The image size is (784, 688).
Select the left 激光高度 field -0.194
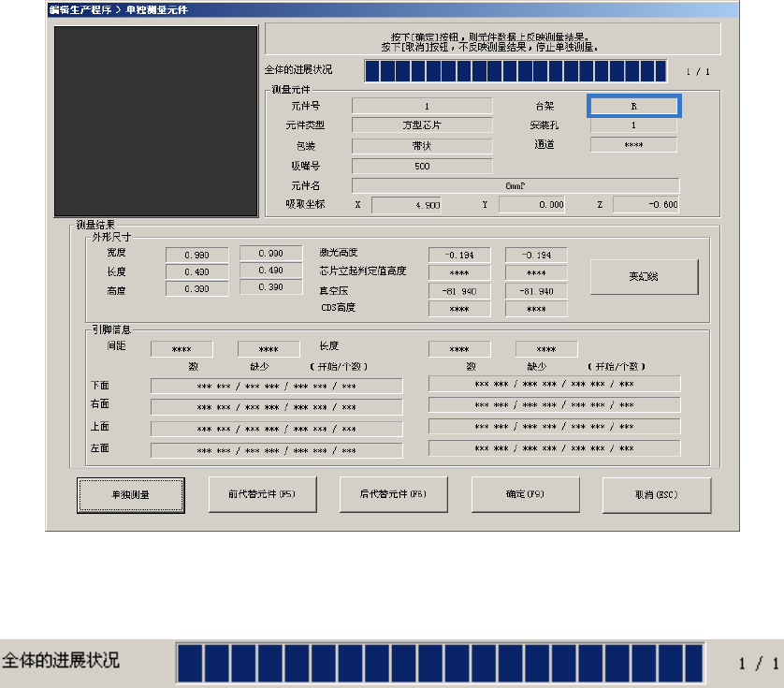(459, 256)
